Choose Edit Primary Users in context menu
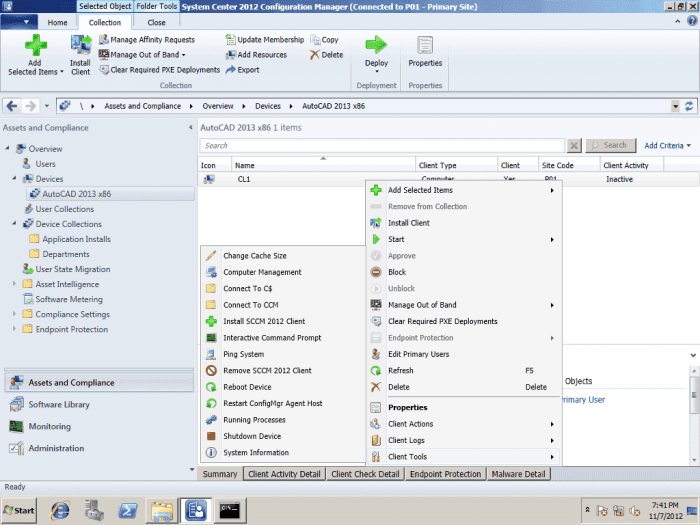Viewport: 700px width, 525px height. tap(463, 354)
